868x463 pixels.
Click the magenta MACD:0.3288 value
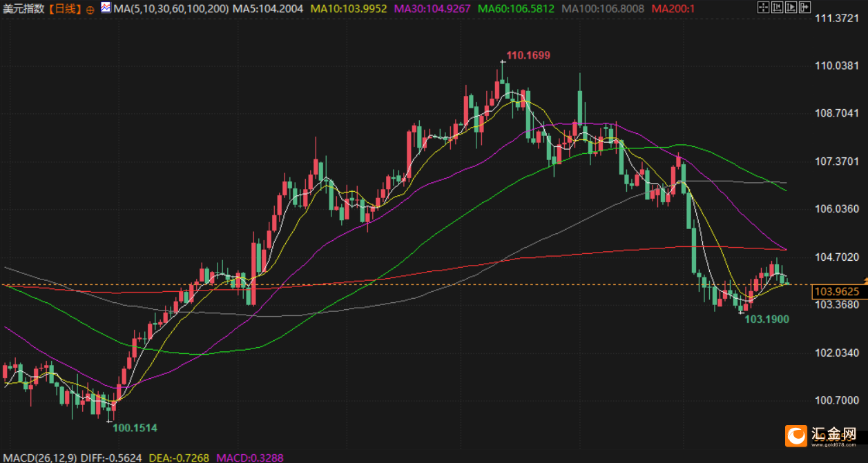(x=250, y=457)
